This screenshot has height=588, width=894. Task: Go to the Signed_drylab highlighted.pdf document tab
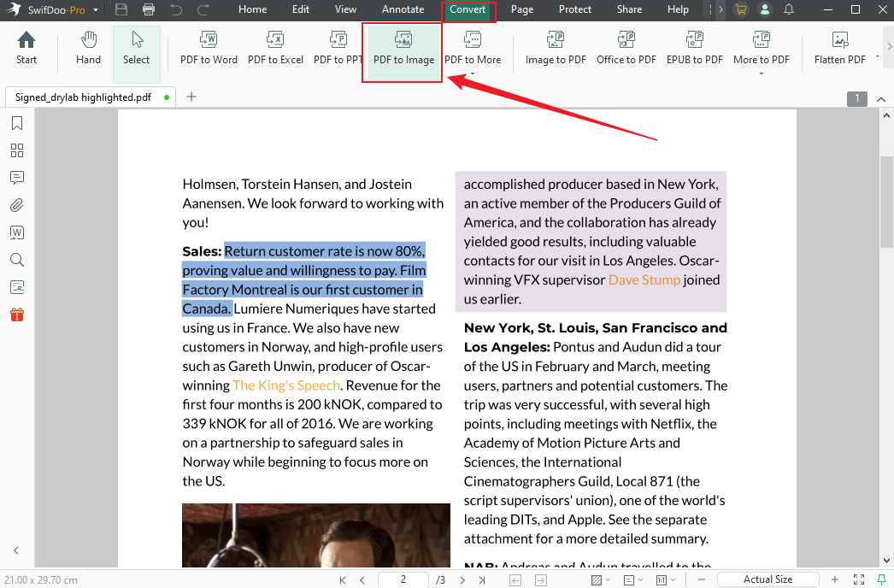pos(81,97)
